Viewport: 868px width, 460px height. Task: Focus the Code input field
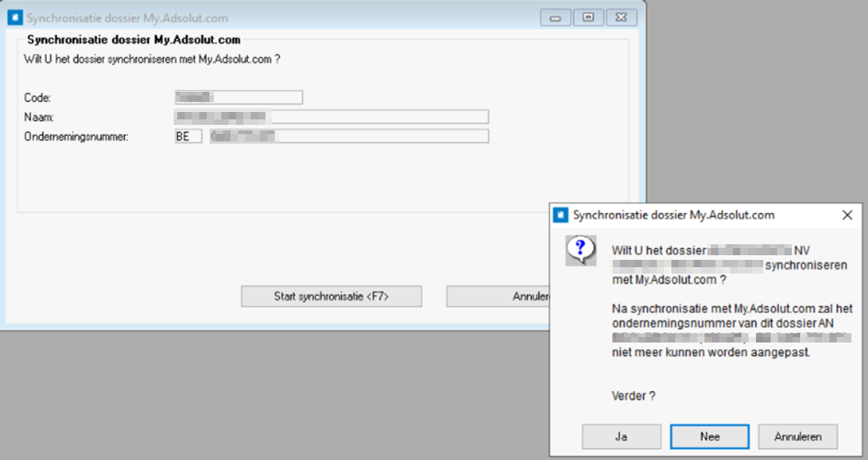pyautogui.click(x=238, y=97)
